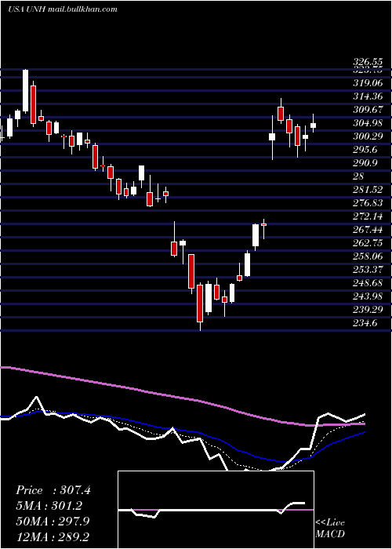Click the 253.37 price axis label

pos(368,270)
